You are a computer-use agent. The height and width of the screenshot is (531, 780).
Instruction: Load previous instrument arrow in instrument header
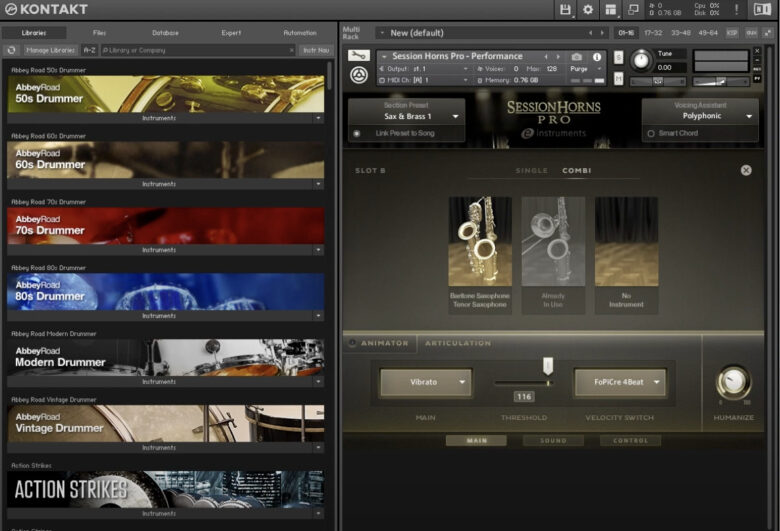click(546, 57)
